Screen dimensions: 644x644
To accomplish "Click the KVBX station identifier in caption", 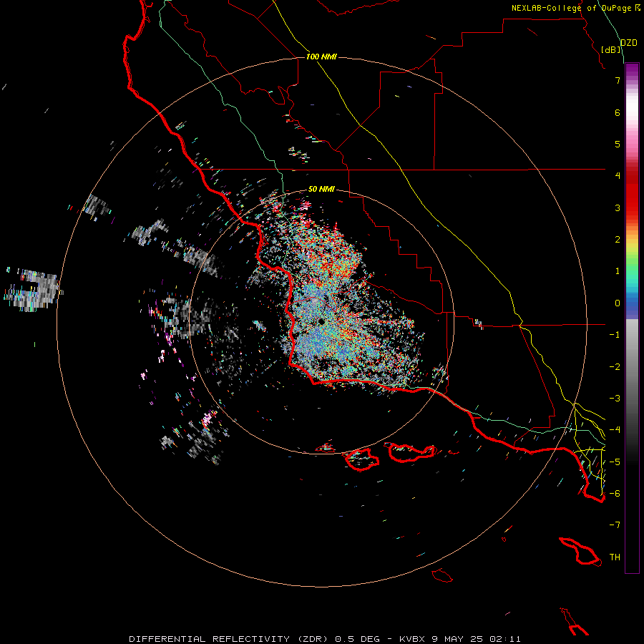I will [412, 639].
